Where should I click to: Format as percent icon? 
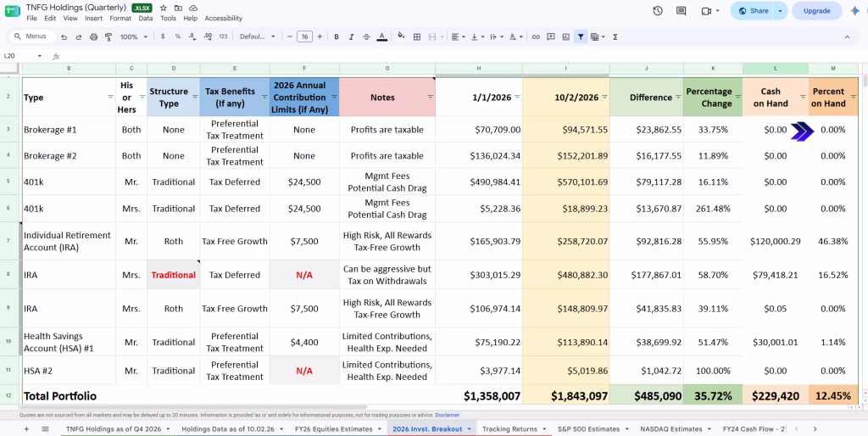(x=178, y=36)
